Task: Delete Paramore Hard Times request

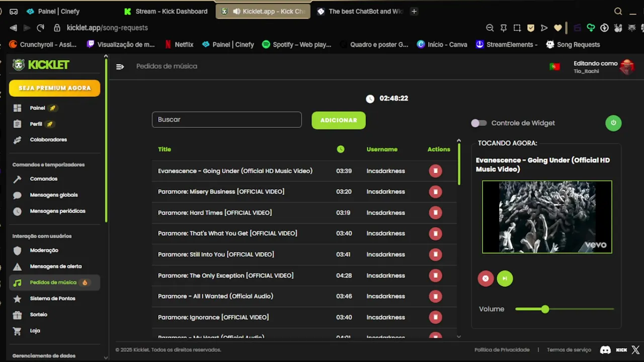Action: 435,213
